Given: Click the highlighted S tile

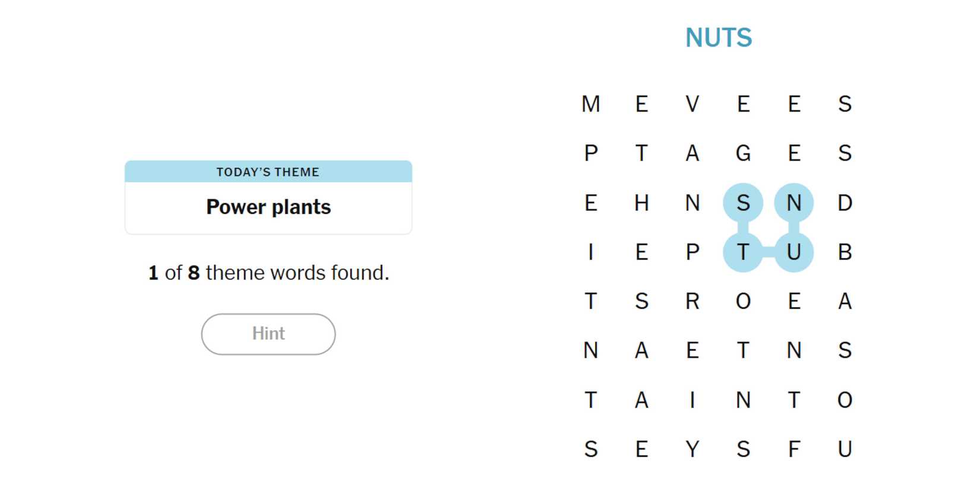Looking at the screenshot, I should click(743, 203).
